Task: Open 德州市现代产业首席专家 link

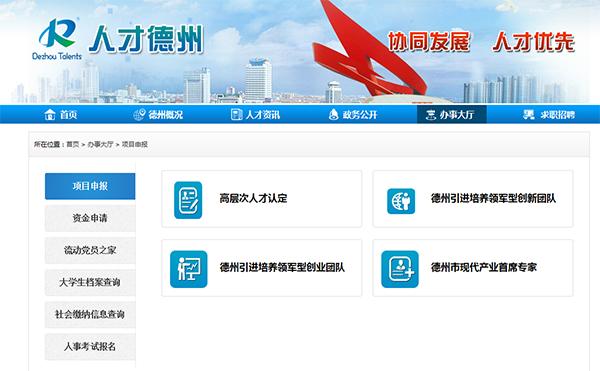Action: [x=484, y=267]
